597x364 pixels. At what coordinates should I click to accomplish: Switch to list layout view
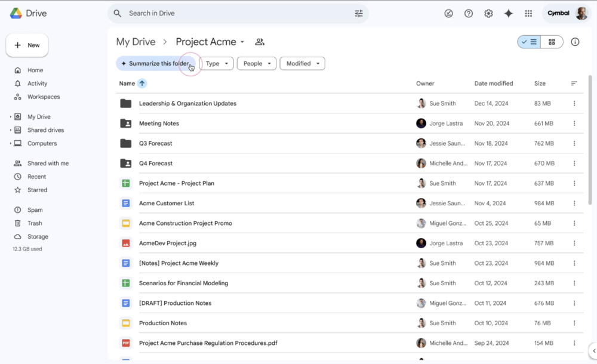(x=529, y=42)
